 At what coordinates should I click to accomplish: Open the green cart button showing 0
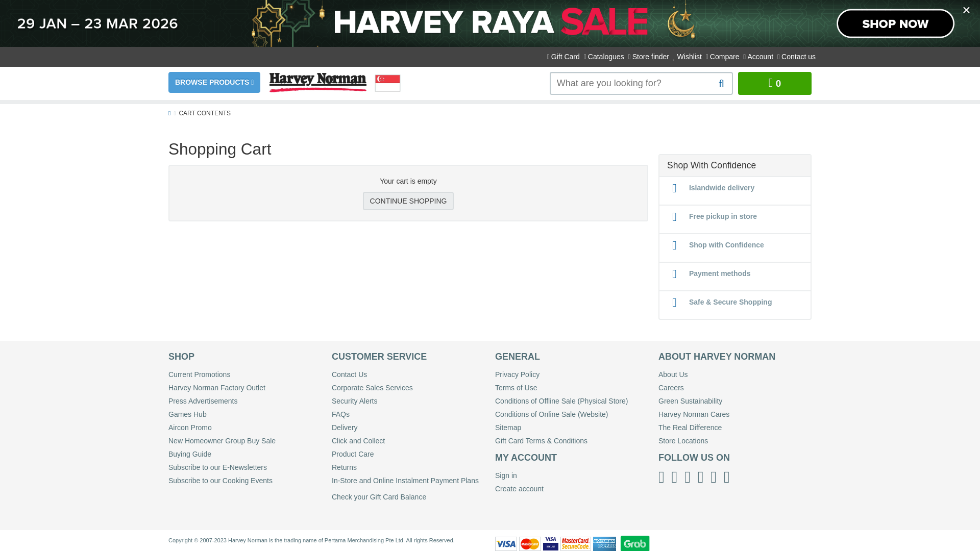(774, 83)
